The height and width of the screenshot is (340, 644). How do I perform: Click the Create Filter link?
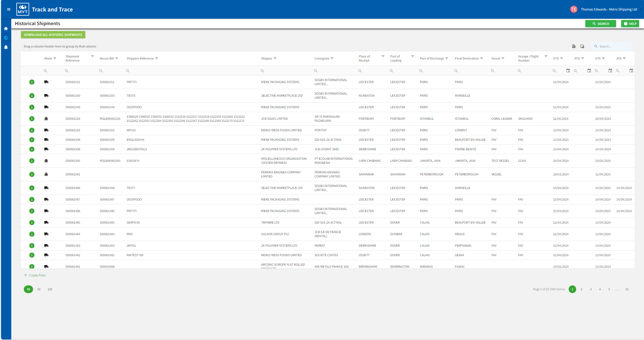(x=37, y=275)
